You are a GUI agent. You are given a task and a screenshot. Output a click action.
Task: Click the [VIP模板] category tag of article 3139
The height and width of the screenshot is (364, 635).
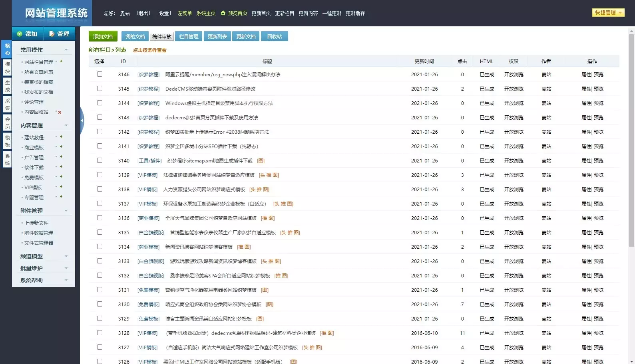(147, 175)
